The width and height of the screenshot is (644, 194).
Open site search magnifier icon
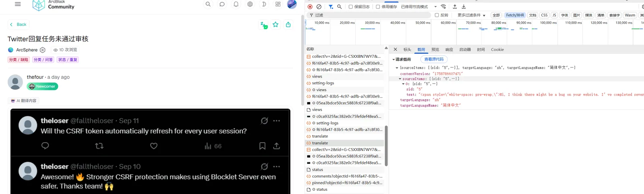[x=208, y=4]
